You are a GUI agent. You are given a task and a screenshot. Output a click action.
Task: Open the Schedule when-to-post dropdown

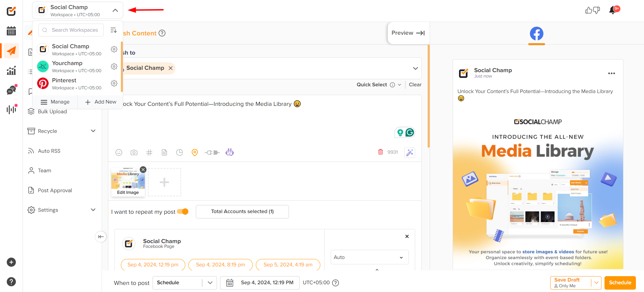185,283
